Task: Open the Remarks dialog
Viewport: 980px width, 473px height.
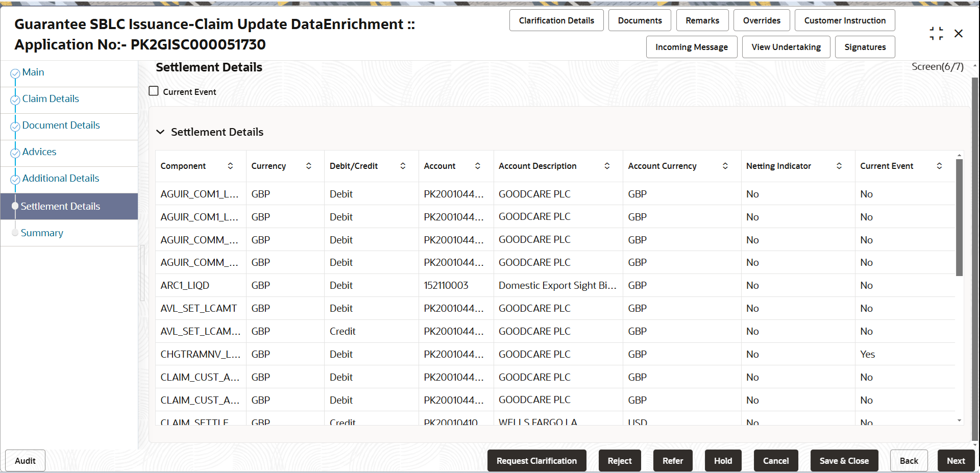Action: (702, 20)
